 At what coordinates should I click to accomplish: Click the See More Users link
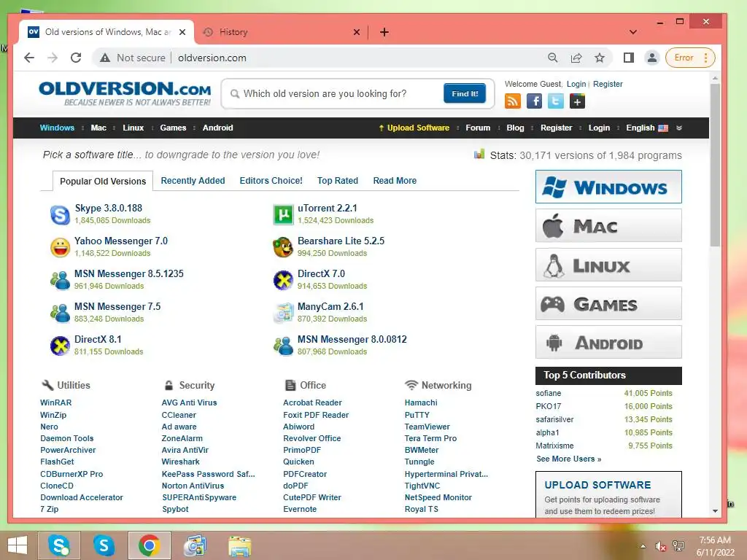click(569, 459)
